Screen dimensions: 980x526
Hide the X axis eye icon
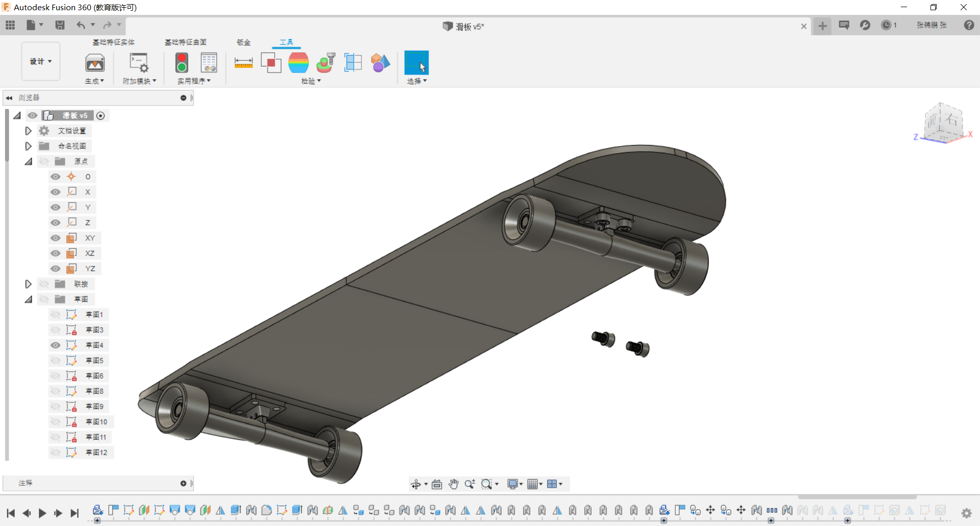pos(56,192)
